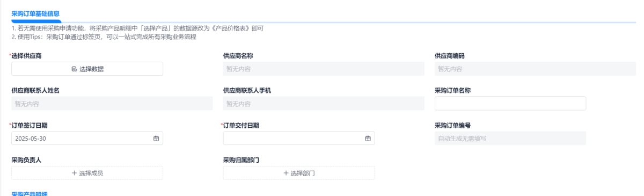Click the 选择数据 supplier button

point(87,69)
